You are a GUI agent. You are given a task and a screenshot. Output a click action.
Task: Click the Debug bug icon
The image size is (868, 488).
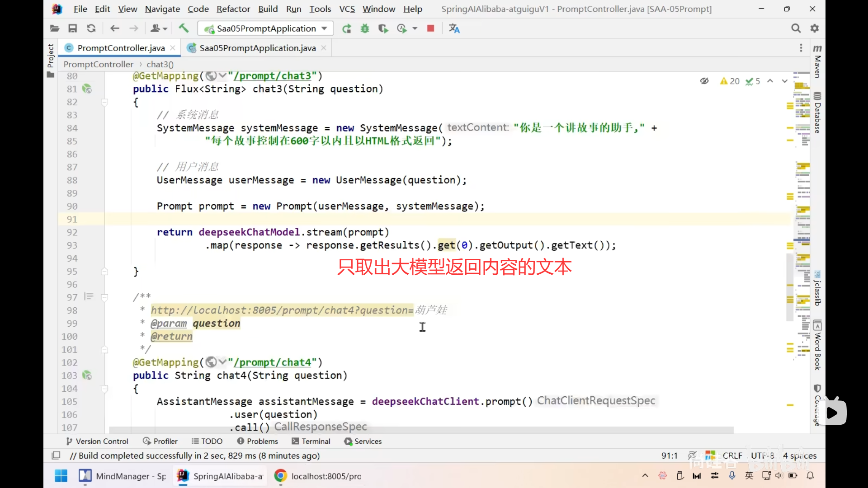coord(365,28)
